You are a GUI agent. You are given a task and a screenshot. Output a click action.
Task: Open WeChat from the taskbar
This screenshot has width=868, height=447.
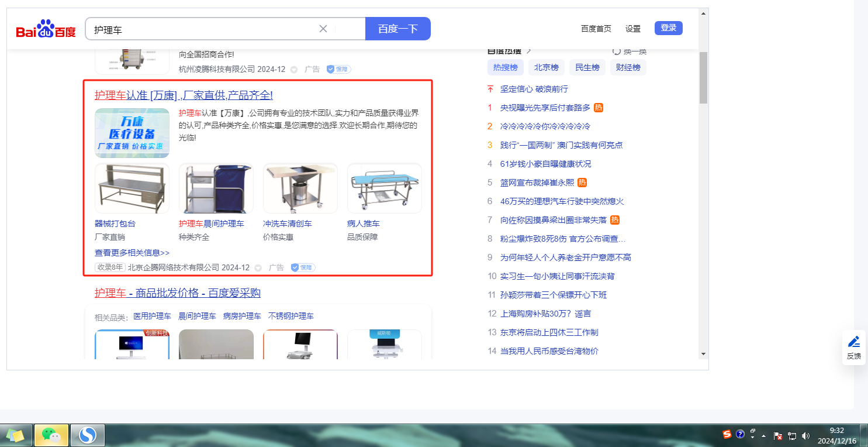tap(51, 435)
